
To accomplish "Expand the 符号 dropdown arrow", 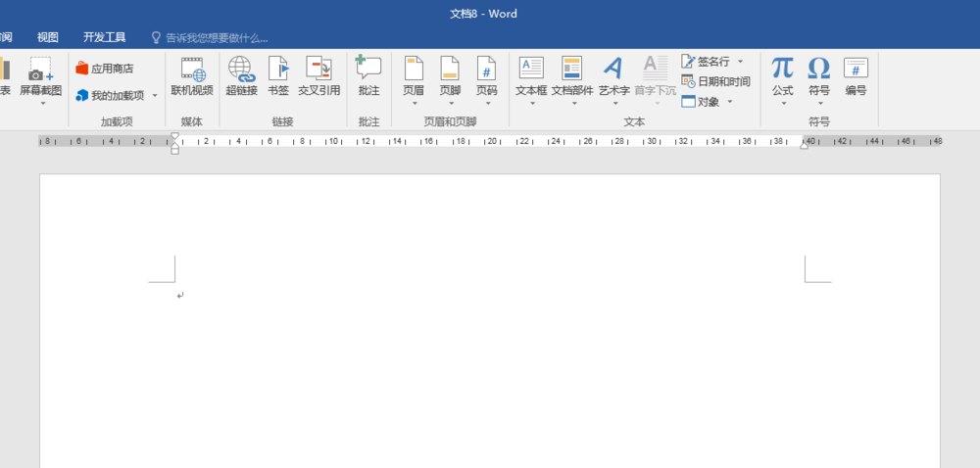I will click(820, 103).
